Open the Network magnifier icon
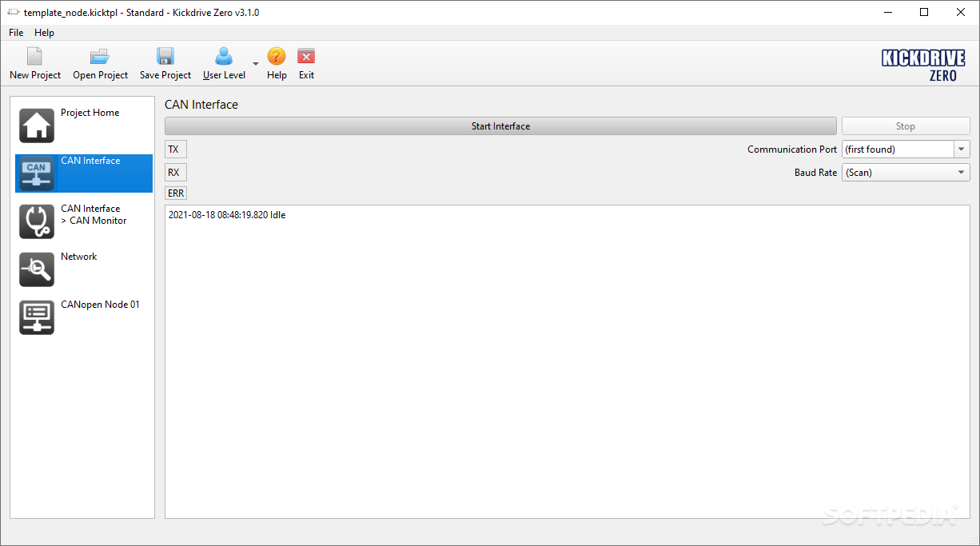The width and height of the screenshot is (980, 546). click(x=37, y=269)
